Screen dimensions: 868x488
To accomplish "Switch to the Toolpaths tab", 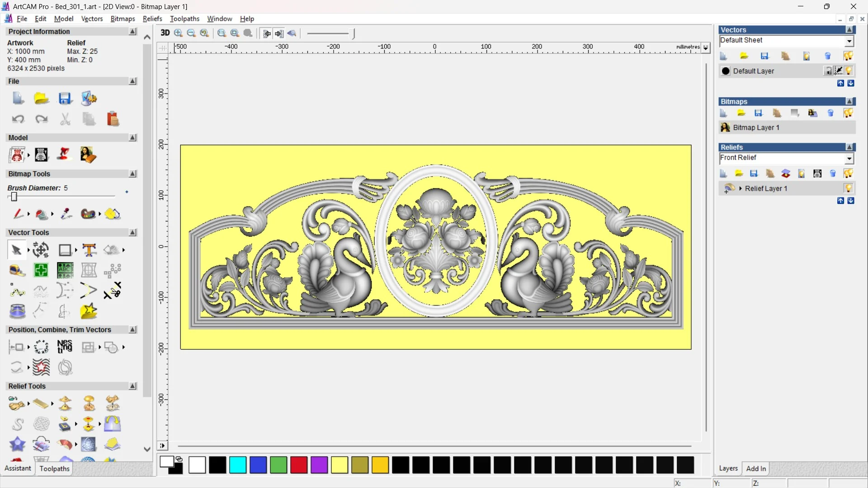I will click(x=54, y=469).
